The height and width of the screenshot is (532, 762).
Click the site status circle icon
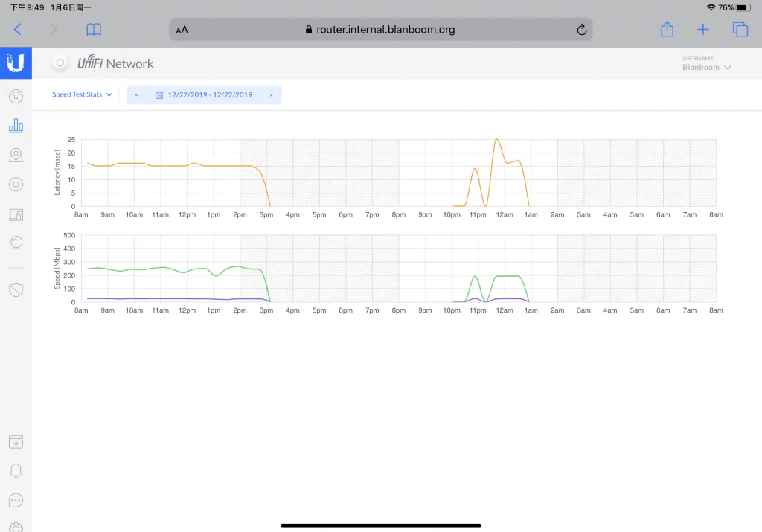[x=60, y=63]
